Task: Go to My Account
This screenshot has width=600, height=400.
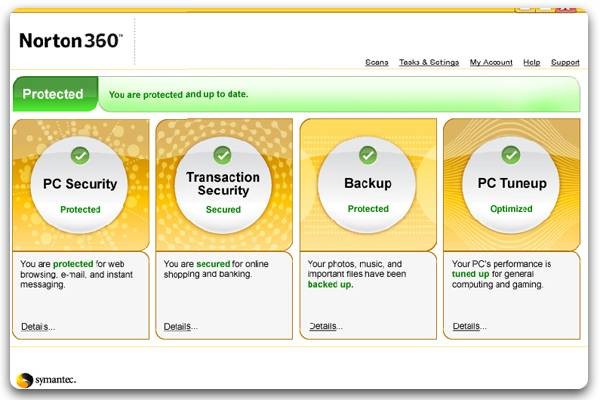Action: coord(491,62)
